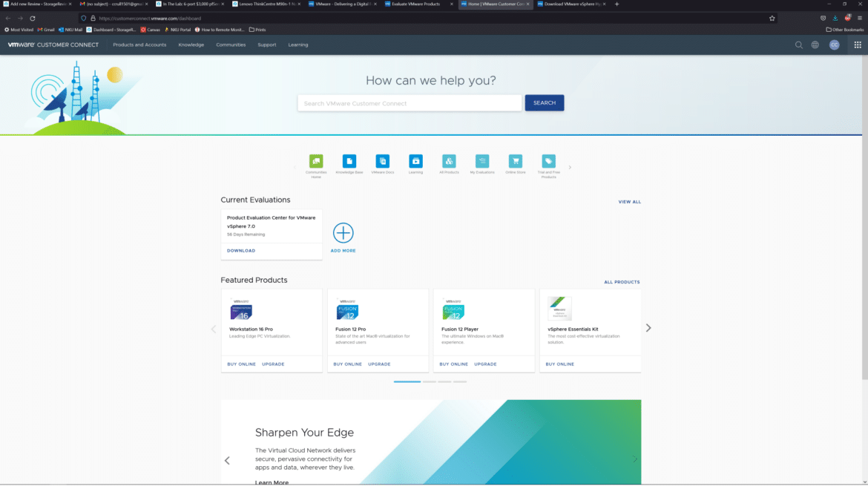Open the CC user profile avatar
This screenshot has height=492, width=868.
tap(834, 45)
